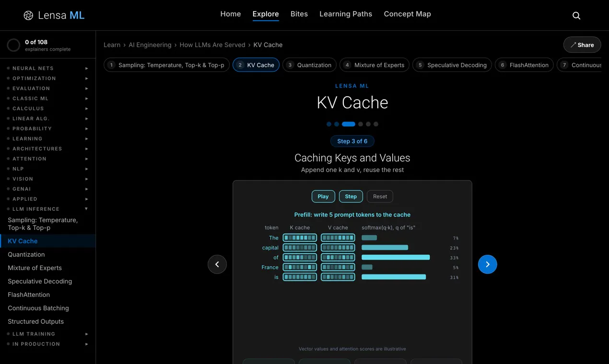
Task: Play the KV cache animation
Action: [323, 196]
